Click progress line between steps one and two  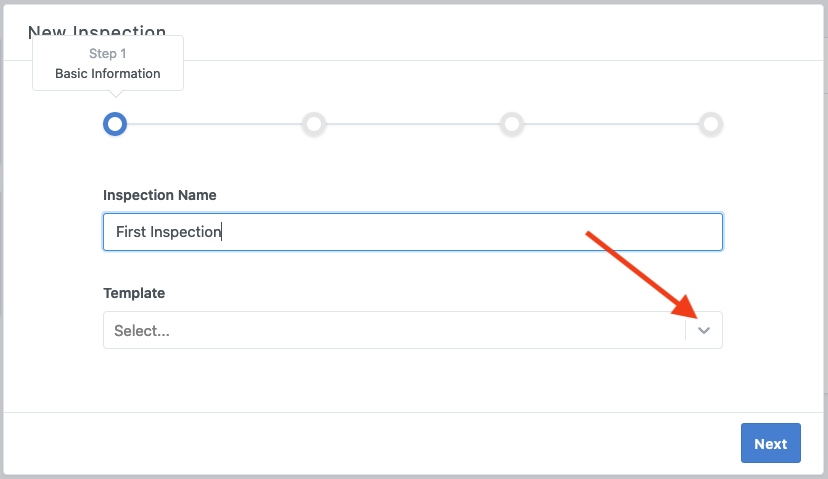(x=214, y=124)
